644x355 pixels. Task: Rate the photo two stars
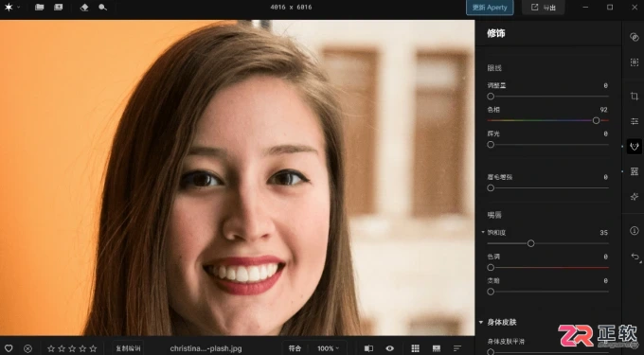(x=62, y=348)
